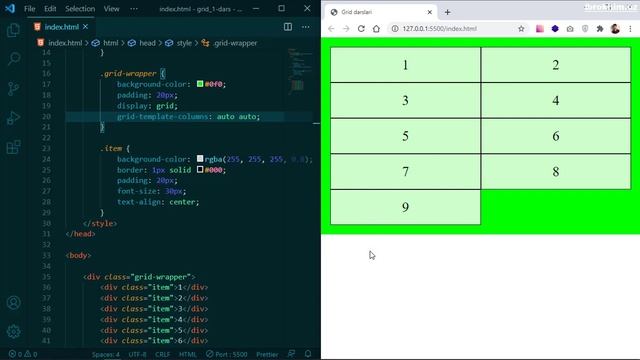Open the notifications bell in the status bar

click(x=308, y=354)
